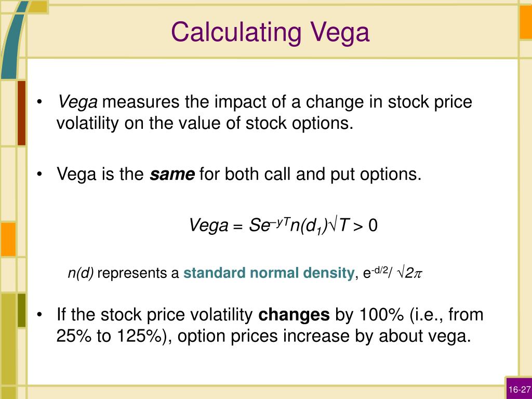532x399 pixels.
Task: Click the slide number 16-27 badge
Action: point(520,389)
